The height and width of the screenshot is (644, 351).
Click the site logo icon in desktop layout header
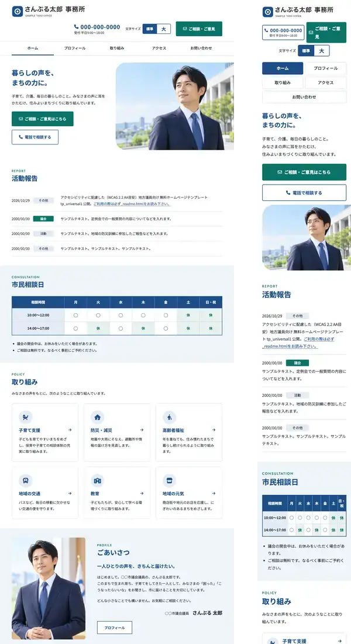[x=18, y=12]
